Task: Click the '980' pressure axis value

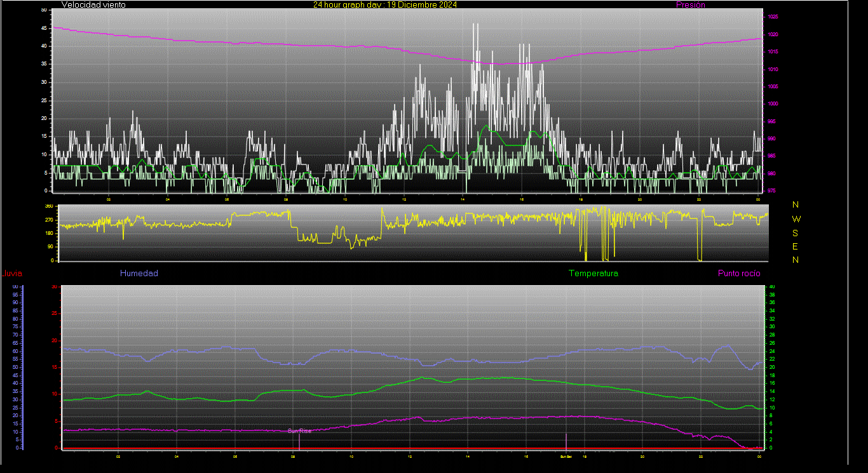Action: [771, 173]
